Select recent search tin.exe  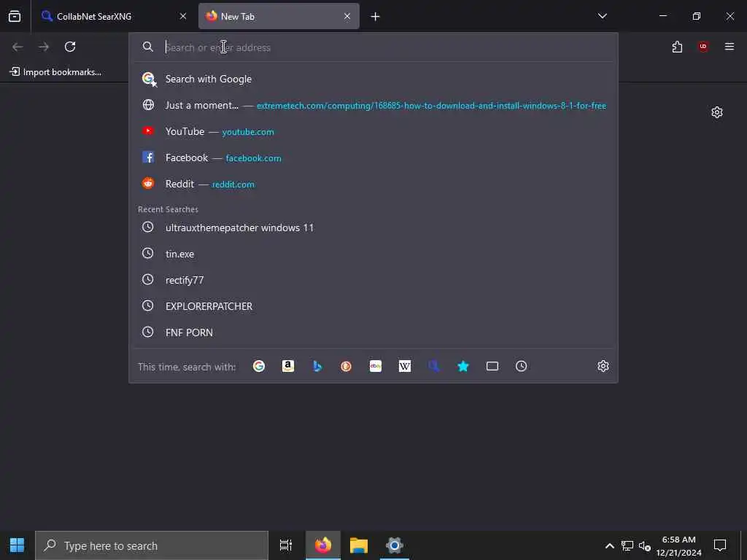[x=373, y=254]
